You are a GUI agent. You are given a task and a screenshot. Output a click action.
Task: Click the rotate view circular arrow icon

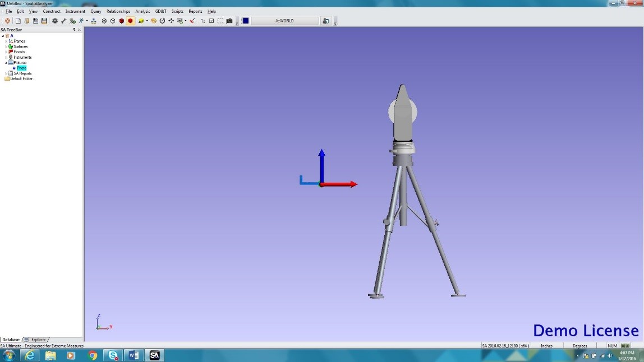[162, 21]
